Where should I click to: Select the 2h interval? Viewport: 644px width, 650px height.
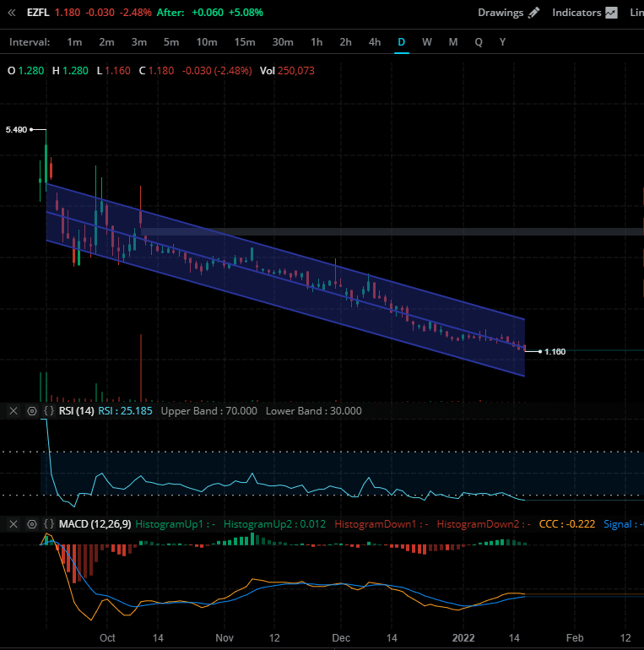point(345,42)
